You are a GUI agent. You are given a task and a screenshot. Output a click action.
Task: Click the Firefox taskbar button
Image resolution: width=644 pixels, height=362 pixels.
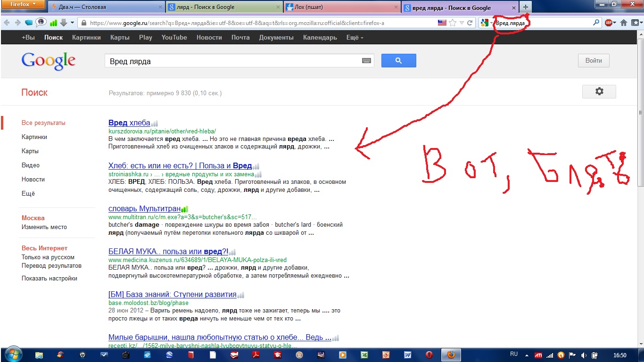tap(451, 354)
